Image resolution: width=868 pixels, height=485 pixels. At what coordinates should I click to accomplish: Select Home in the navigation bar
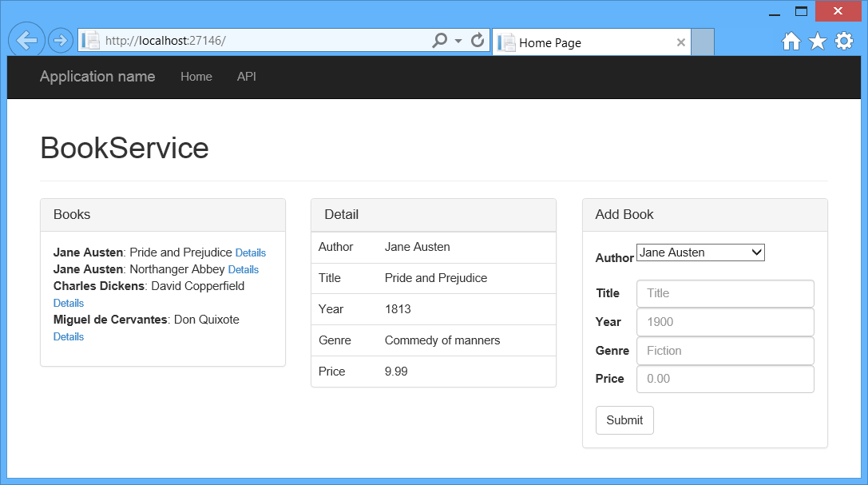click(x=196, y=77)
